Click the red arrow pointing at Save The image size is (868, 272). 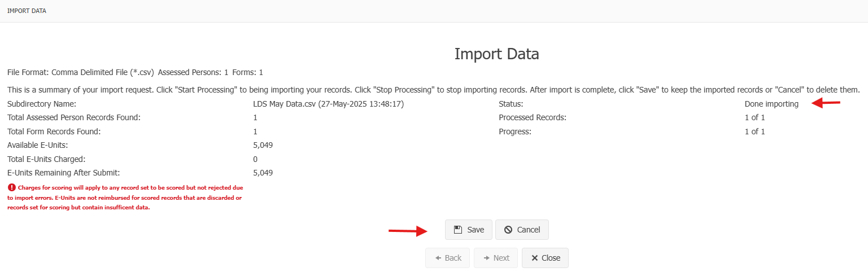tap(407, 231)
